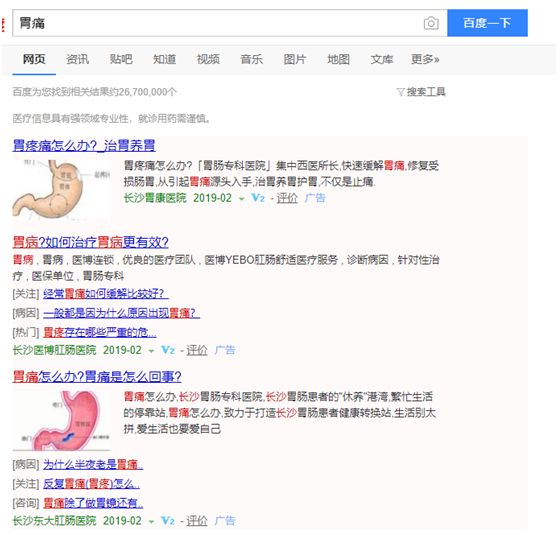
Task: Open 评价 for 长沙胃康医院
Action: [x=287, y=198]
